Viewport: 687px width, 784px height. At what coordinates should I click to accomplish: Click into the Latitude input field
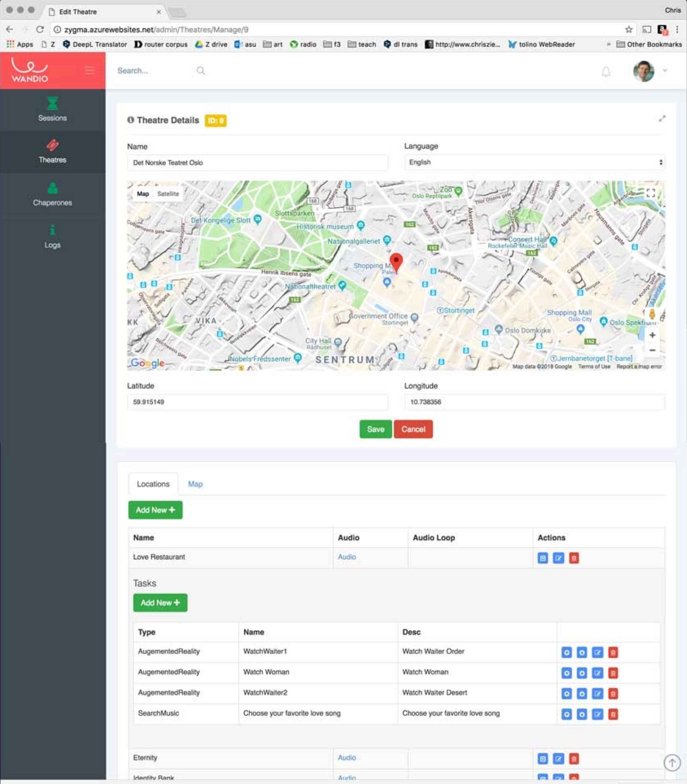(257, 402)
